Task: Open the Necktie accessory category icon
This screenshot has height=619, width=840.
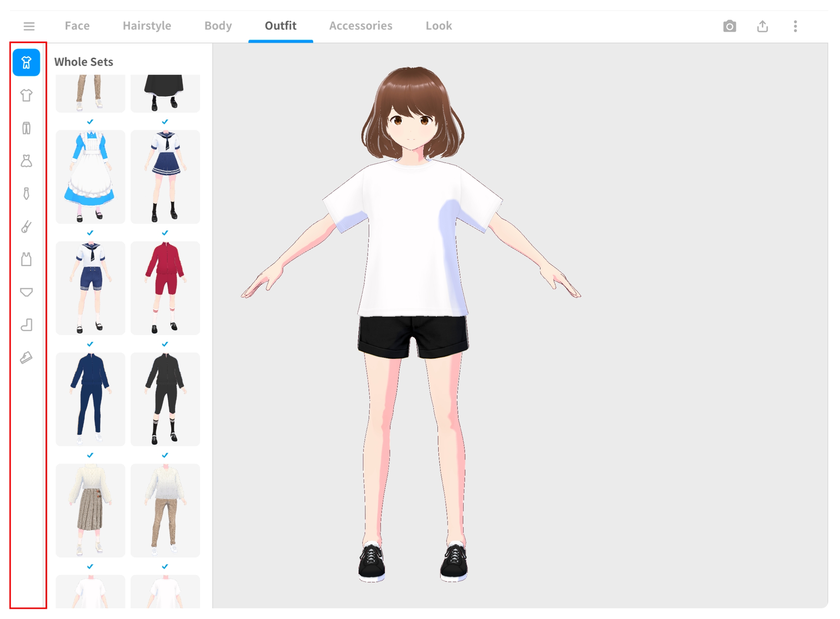Action: pos(26,194)
